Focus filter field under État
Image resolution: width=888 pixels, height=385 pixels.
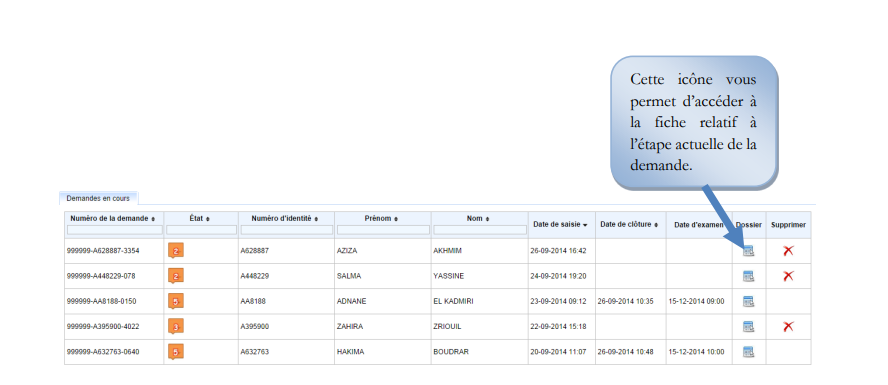tap(201, 230)
